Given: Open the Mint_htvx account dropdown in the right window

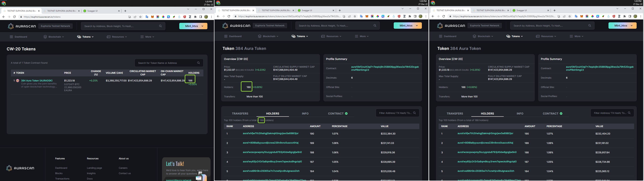Looking at the screenshot, I should [623, 26].
